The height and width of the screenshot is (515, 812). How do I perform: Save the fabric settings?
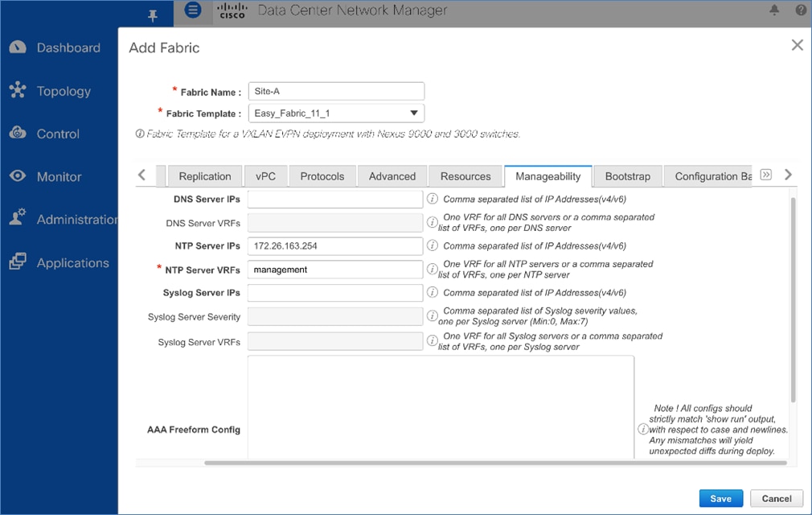pos(721,498)
